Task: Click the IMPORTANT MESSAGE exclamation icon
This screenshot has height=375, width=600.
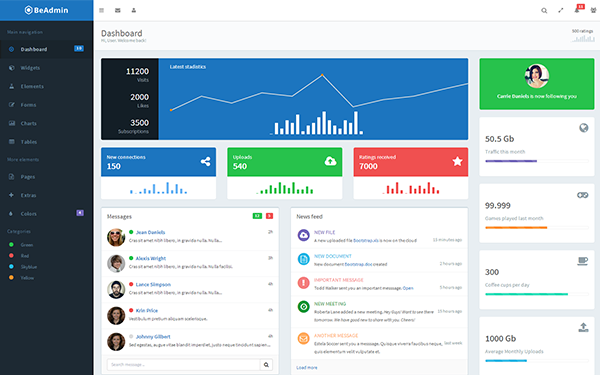Action: (303, 283)
